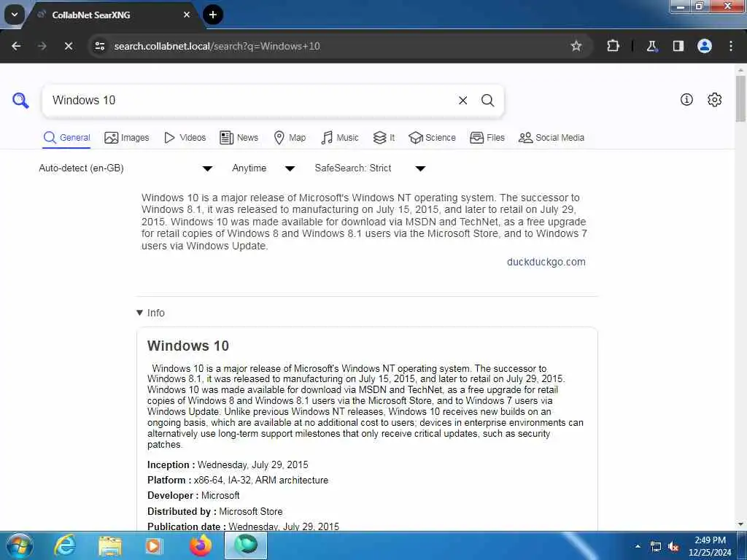Close the CollabNet SearXNG tab
The height and width of the screenshot is (560, 747).
point(187,15)
